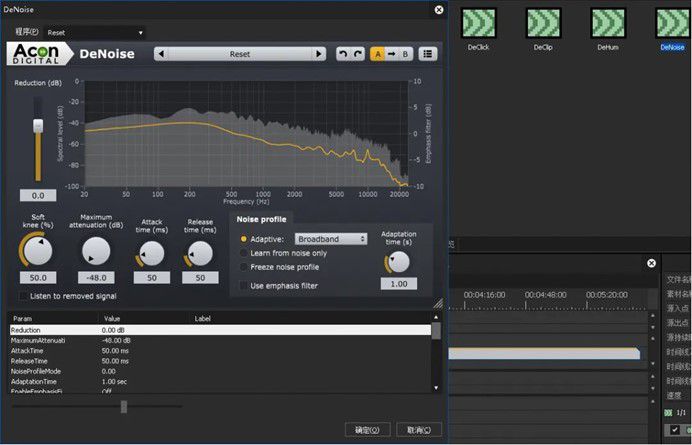
Task: Select the DeHum effect icon
Action: tap(608, 23)
